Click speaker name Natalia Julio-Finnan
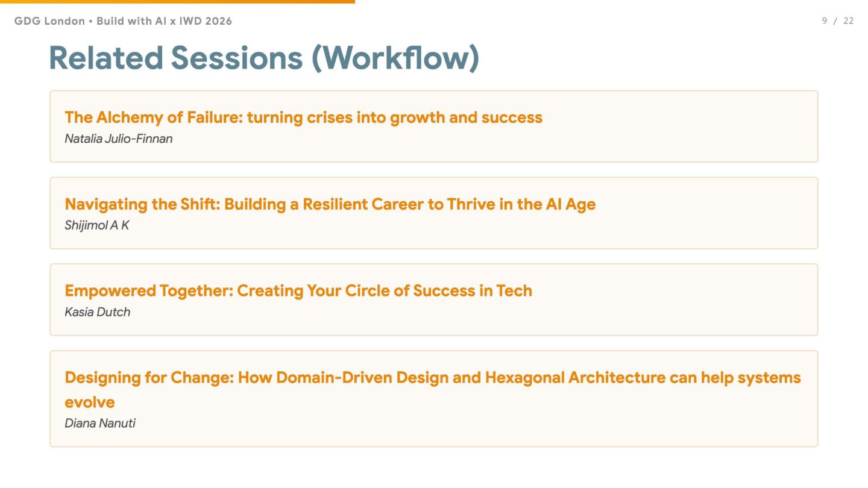Image resolution: width=868 pixels, height=488 pixels. tap(119, 139)
